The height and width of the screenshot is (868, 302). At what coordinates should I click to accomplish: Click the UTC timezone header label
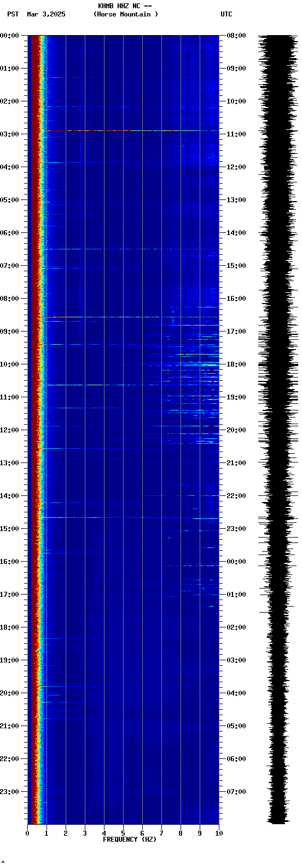click(x=226, y=14)
